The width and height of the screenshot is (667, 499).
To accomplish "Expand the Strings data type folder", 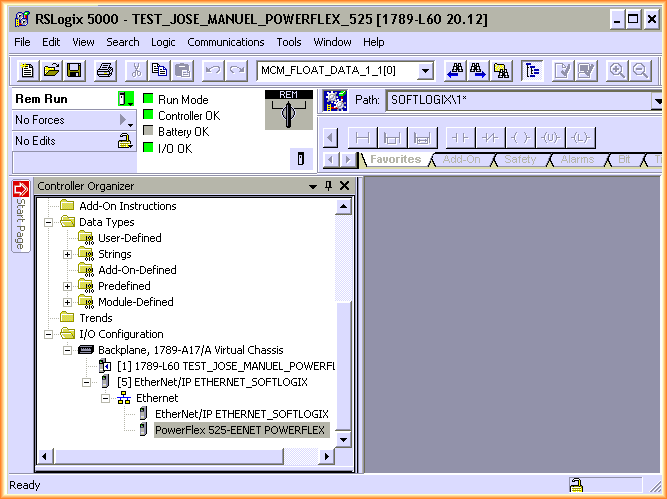I will tap(68, 254).
